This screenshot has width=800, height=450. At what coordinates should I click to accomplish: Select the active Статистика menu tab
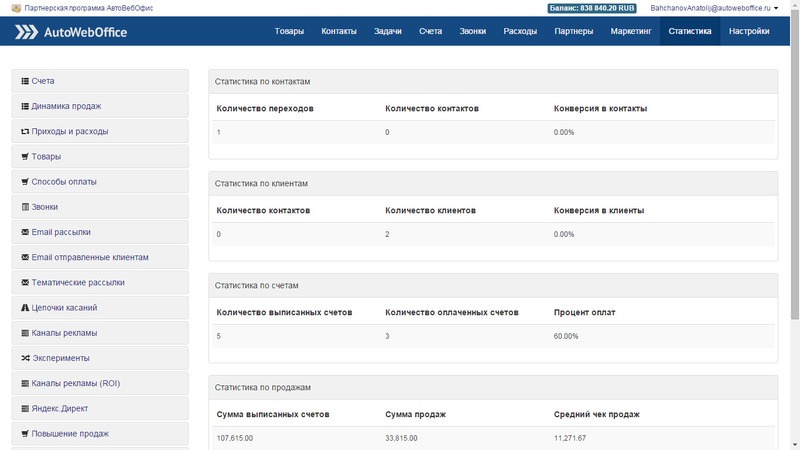point(690,31)
